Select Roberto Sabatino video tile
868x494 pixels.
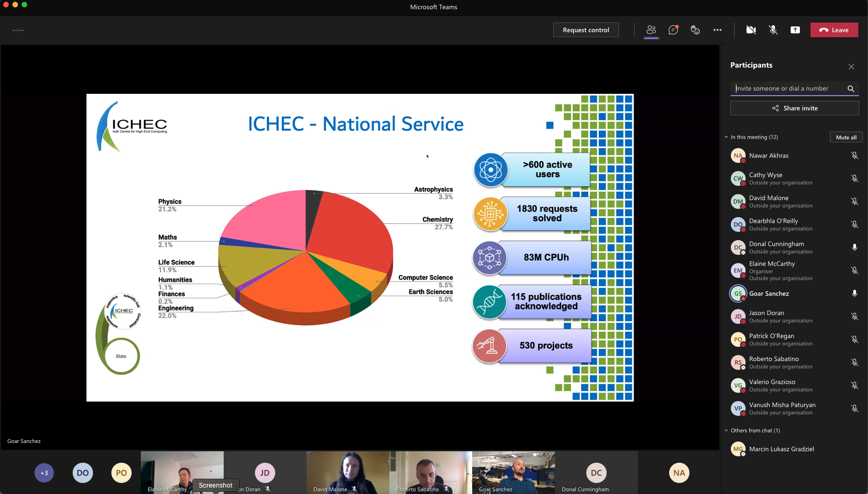coord(431,472)
